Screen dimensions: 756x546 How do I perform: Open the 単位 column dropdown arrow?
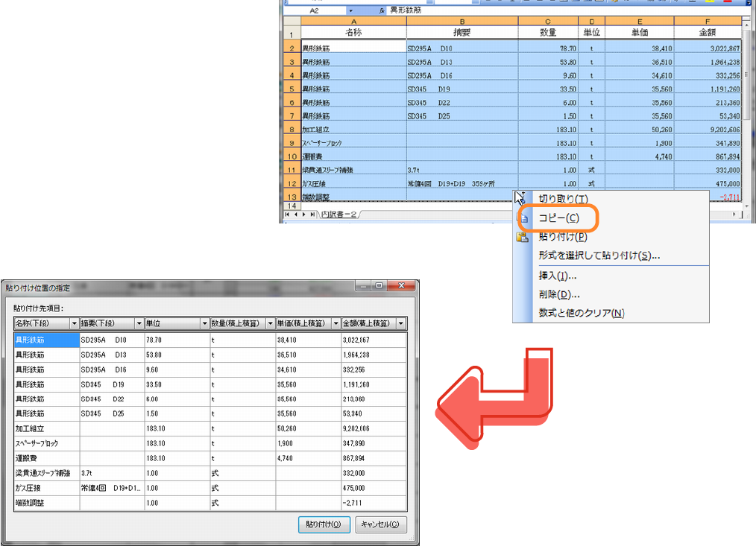click(x=204, y=323)
